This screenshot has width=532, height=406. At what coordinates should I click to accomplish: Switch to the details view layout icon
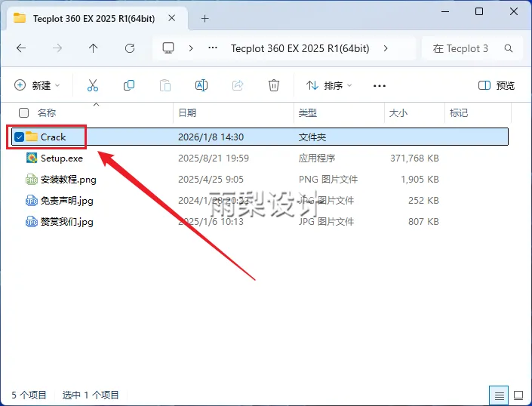pos(499,395)
